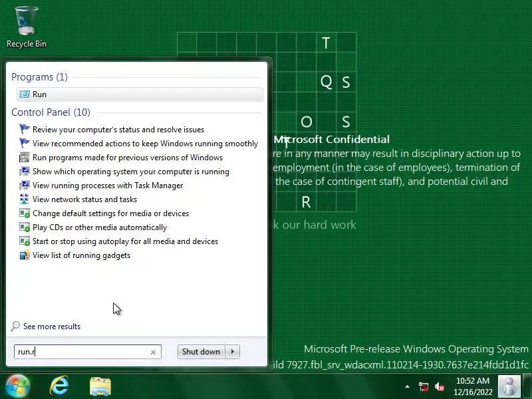This screenshot has width=532, height=399.
Task: Click flag icon beside Review your computer's status
Action: tap(25, 129)
